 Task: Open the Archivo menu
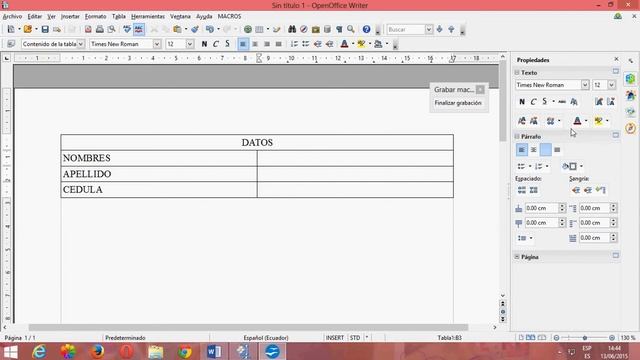(12, 16)
